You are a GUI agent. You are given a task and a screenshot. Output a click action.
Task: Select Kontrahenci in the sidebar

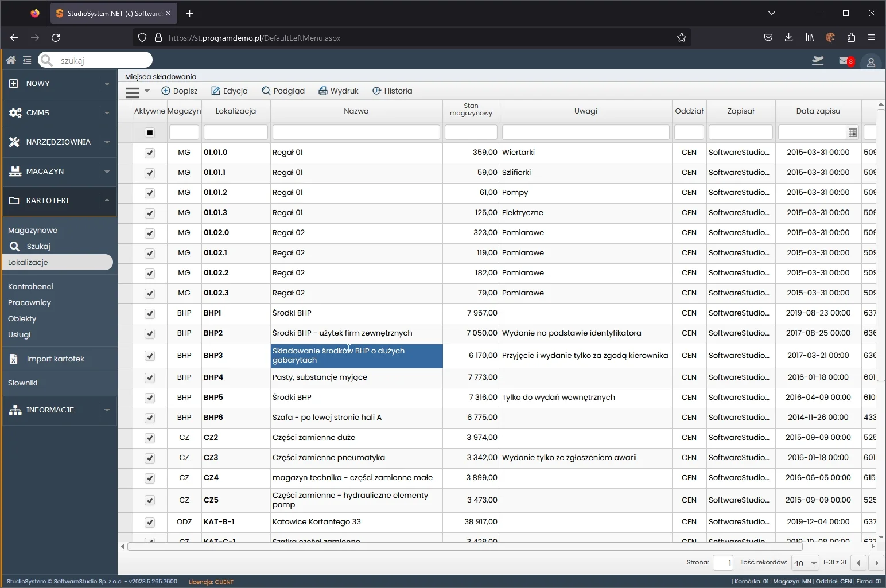coord(30,286)
